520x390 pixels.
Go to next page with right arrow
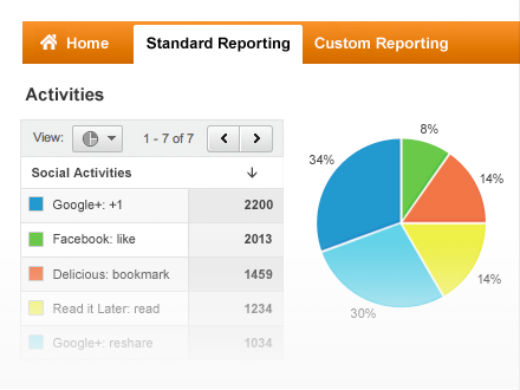(x=256, y=138)
